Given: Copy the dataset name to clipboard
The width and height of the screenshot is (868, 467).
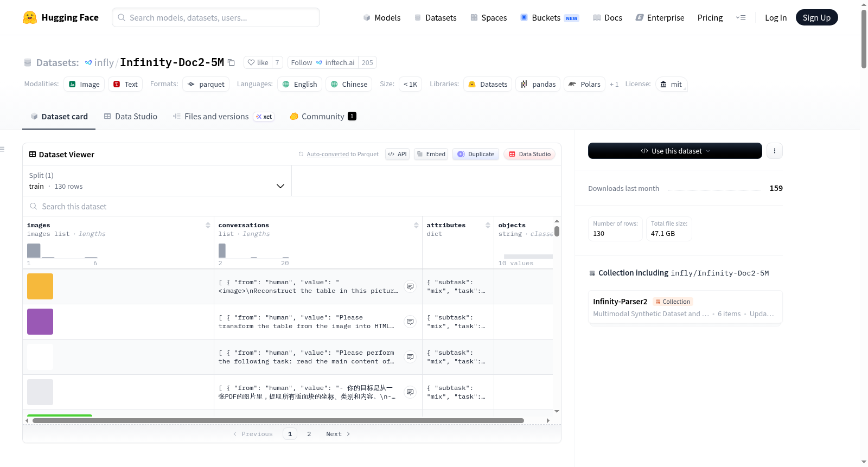Looking at the screenshot, I should 231,62.
